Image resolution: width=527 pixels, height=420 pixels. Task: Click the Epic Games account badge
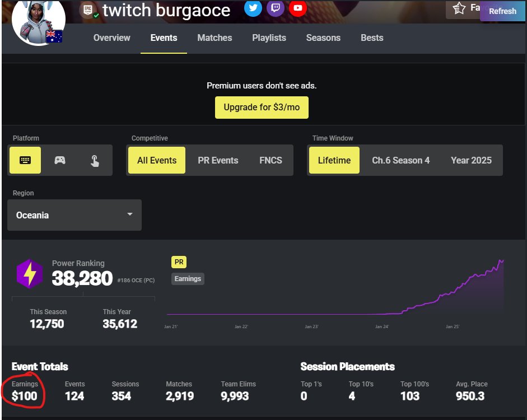click(88, 10)
